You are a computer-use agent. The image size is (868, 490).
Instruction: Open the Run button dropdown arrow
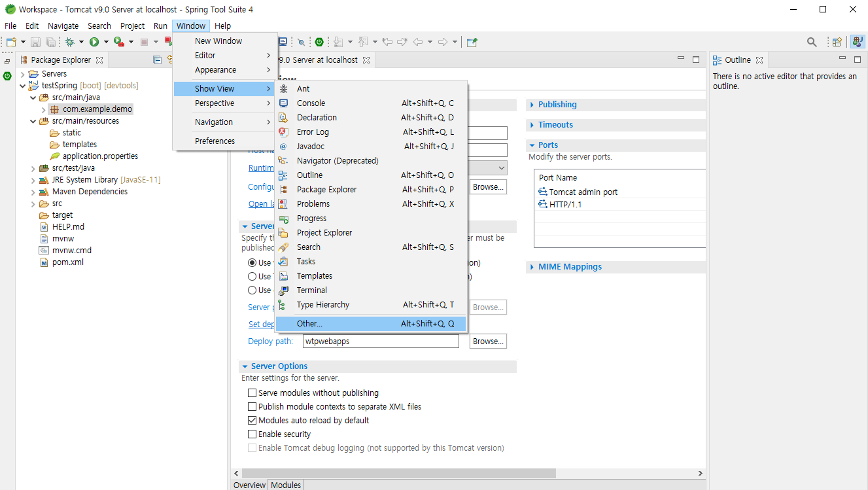pyautogui.click(x=106, y=42)
